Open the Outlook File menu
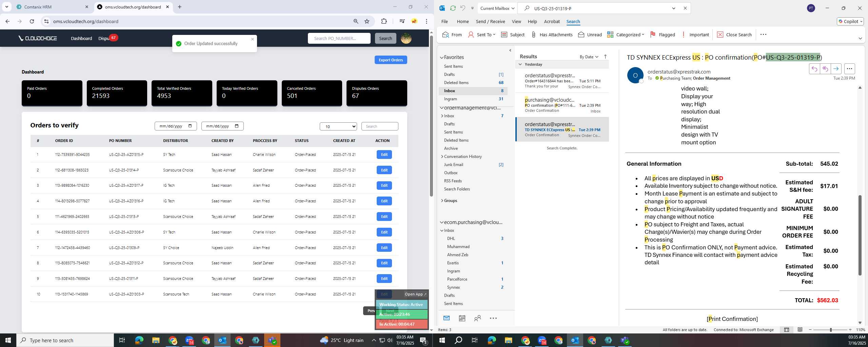The image size is (868, 347). pos(445,21)
